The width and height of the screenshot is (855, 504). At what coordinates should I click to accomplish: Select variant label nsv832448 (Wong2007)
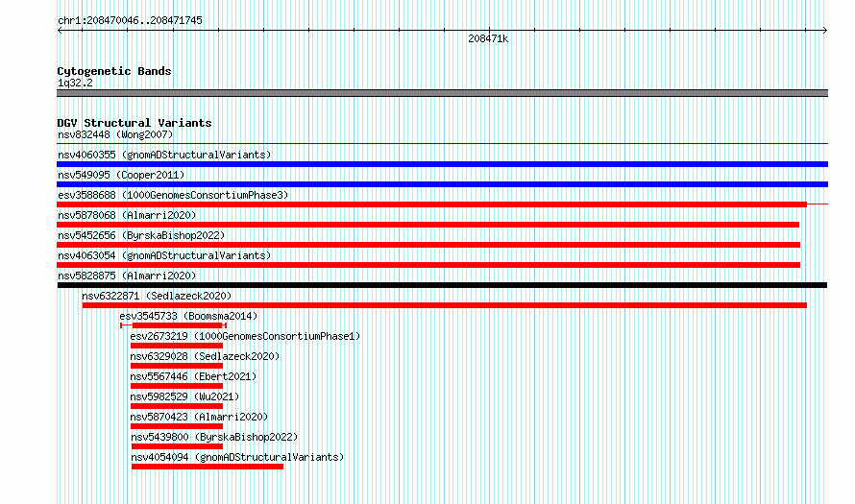[115, 134]
